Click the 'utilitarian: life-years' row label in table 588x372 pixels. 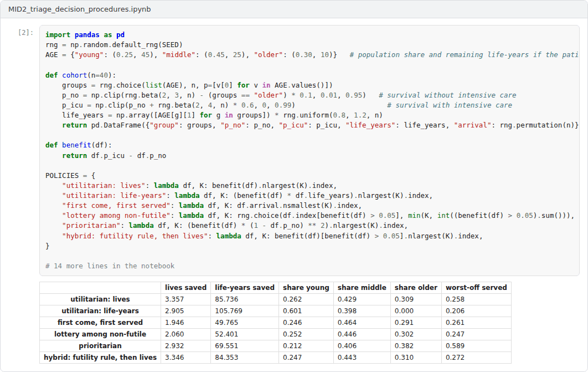click(100, 311)
